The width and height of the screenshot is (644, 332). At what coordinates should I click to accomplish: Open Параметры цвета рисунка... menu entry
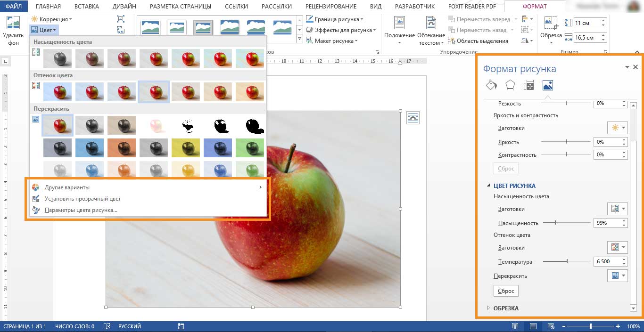pos(81,210)
